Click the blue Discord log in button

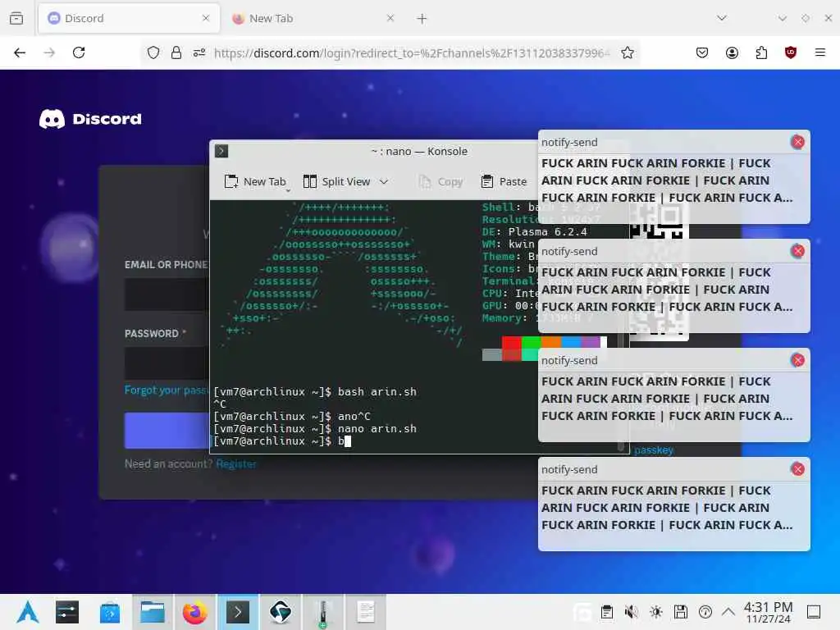(x=167, y=430)
